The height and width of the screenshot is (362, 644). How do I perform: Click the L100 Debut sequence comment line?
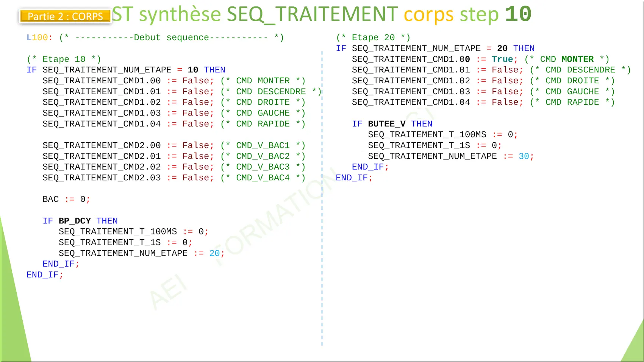(155, 37)
